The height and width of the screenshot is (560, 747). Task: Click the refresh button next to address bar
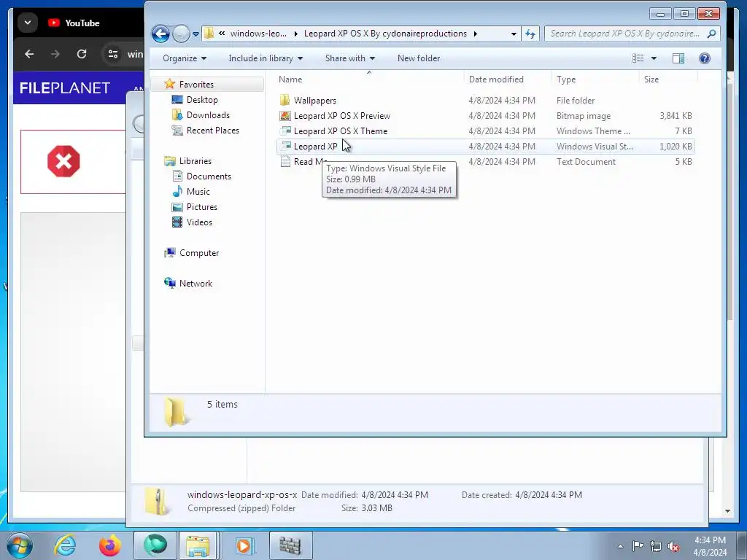point(530,34)
